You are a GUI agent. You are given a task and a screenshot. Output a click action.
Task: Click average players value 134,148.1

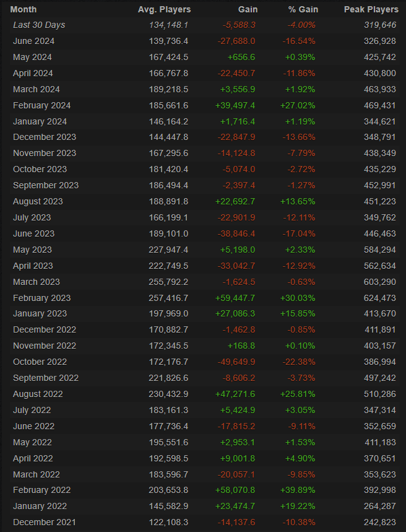168,25
